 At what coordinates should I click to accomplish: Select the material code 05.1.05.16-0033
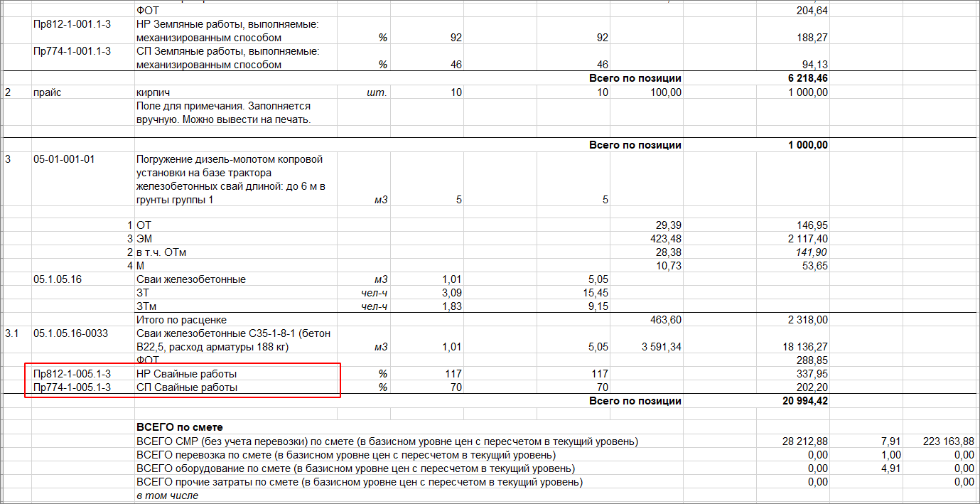click(70, 333)
